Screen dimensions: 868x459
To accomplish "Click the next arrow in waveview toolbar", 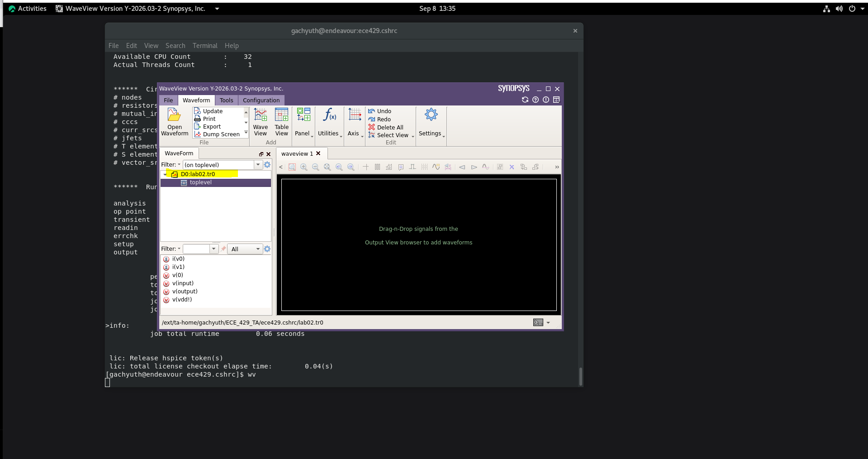I will 474,167.
